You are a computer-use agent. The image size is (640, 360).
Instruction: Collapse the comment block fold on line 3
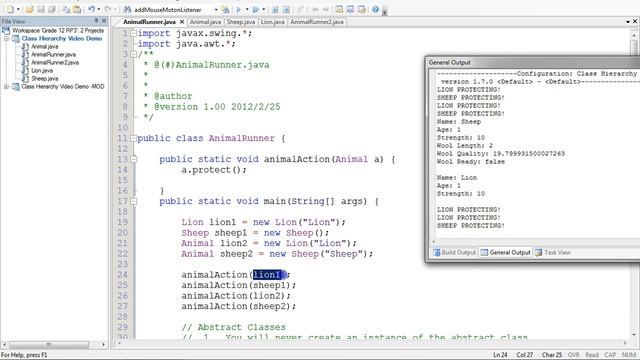pos(133,54)
